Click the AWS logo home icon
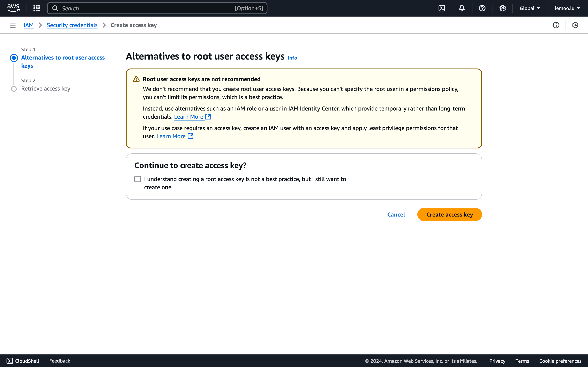Screen dimensions: 588x367 pos(13,8)
